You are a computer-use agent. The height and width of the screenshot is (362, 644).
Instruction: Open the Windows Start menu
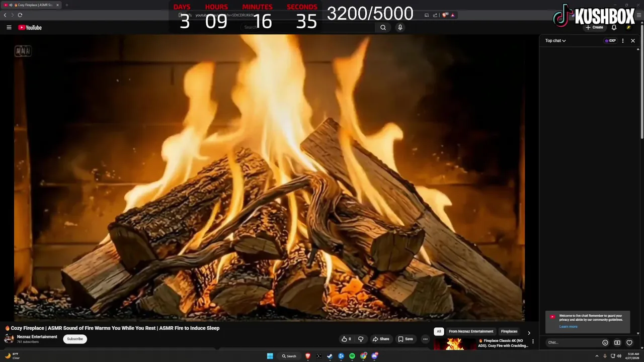pos(270,356)
